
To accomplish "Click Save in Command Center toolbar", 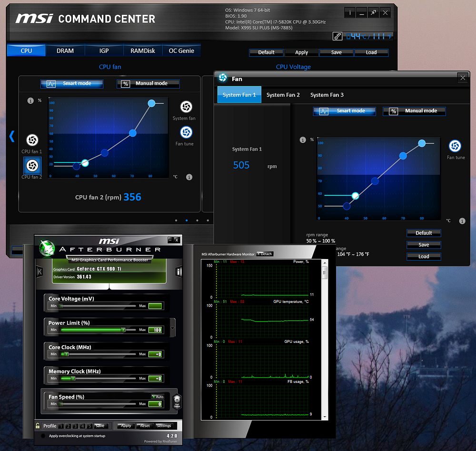I will pyautogui.click(x=337, y=52).
